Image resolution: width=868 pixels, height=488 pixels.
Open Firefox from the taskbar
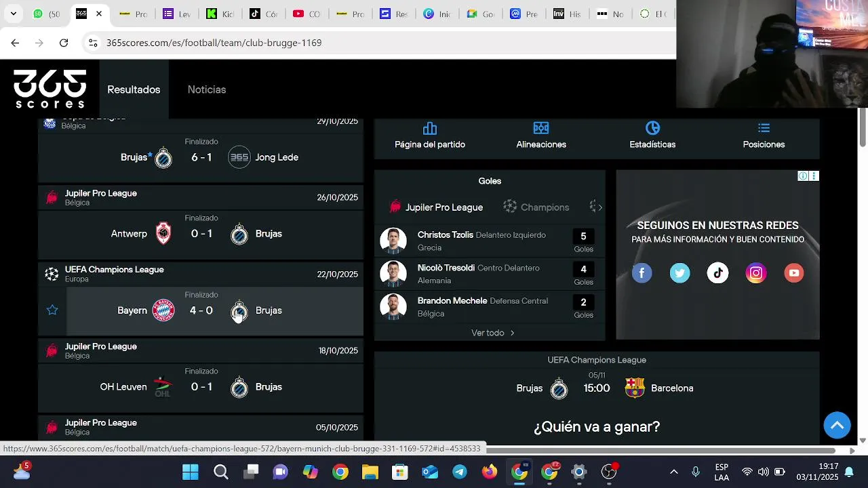click(x=490, y=472)
